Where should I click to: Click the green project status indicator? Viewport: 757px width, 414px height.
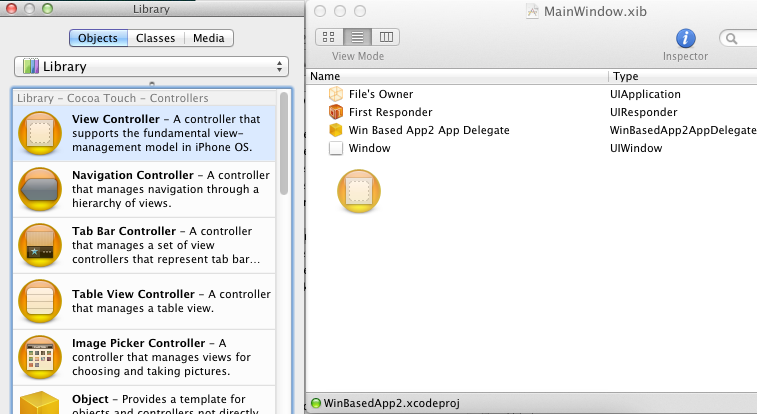coord(316,403)
